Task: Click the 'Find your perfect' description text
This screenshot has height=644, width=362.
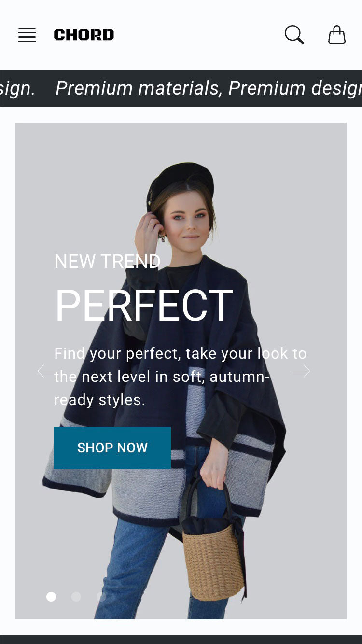Action: click(x=181, y=377)
